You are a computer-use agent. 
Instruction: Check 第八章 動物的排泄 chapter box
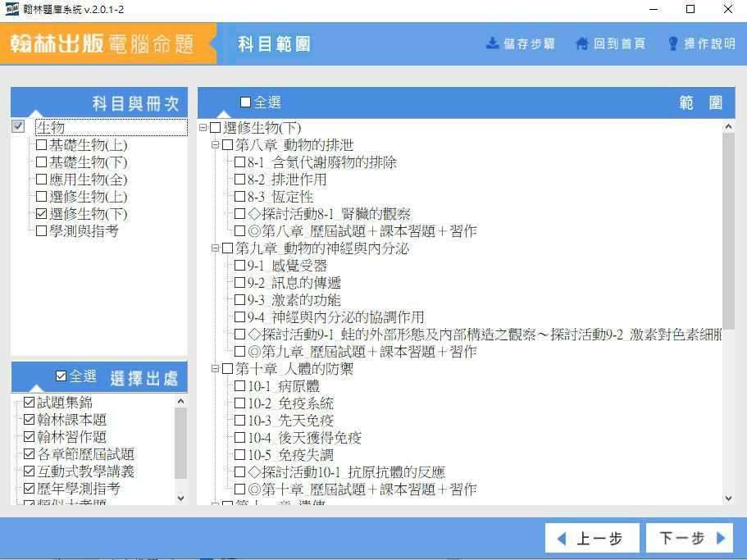coord(228,145)
